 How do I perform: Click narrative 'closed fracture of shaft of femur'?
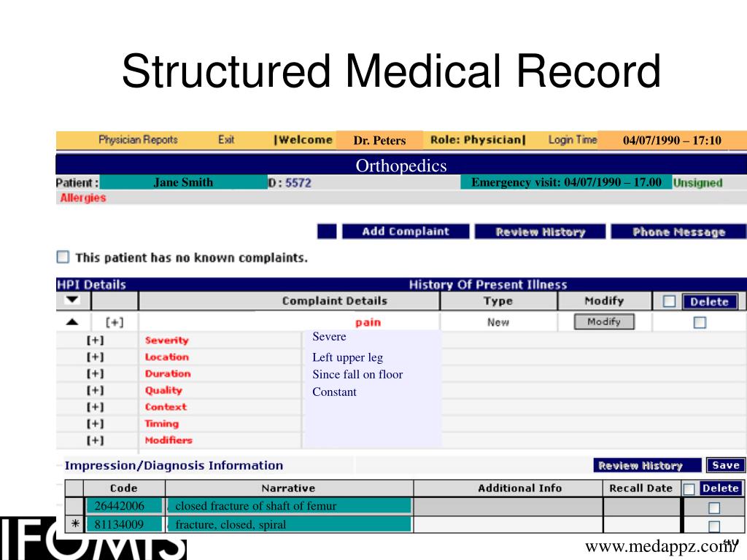pyautogui.click(x=289, y=506)
